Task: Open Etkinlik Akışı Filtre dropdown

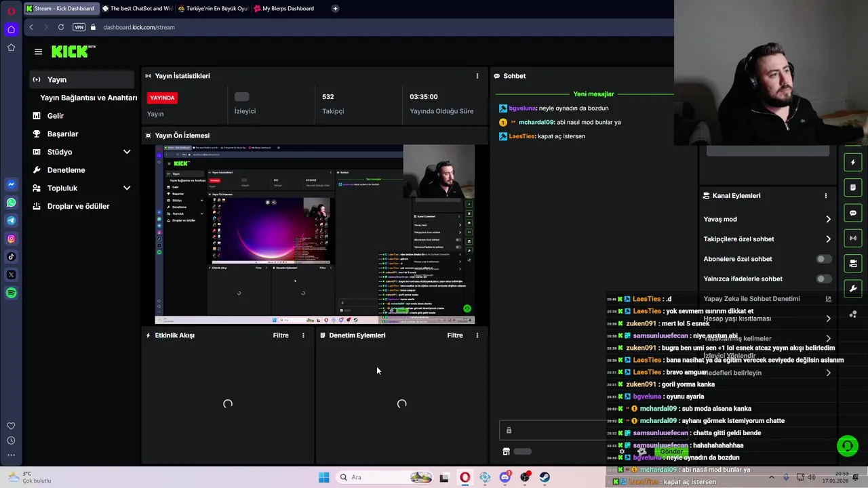Action: point(281,335)
